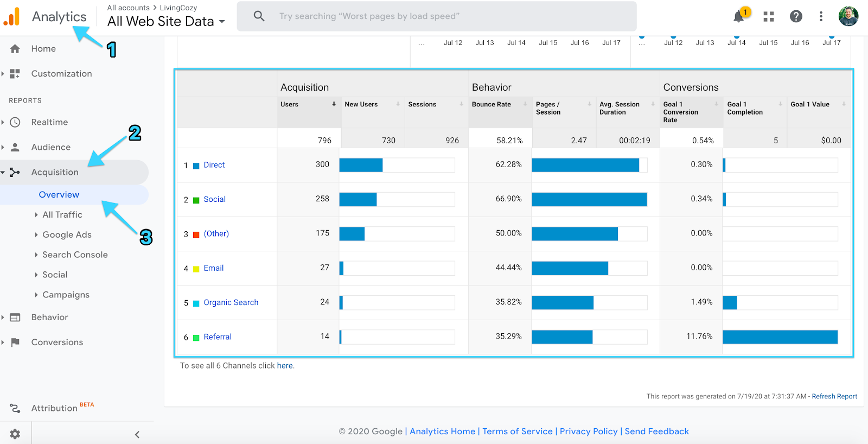
Task: Open the user profile avatar
Action: coord(848,16)
